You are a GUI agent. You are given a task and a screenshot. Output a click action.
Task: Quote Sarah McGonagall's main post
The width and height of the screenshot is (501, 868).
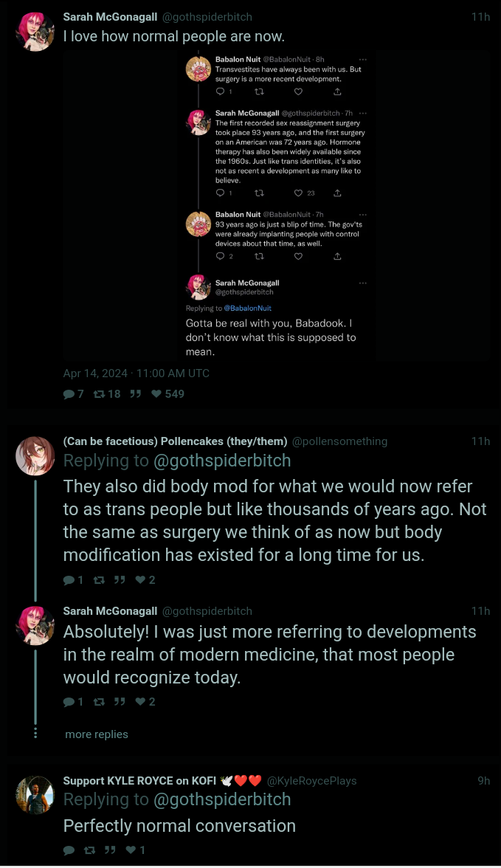135,394
